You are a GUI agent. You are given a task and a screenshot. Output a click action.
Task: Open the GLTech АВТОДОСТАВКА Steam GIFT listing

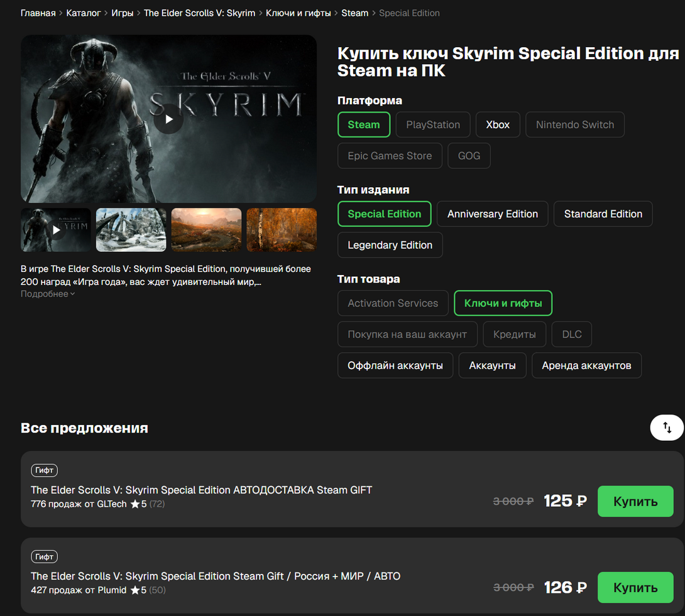[x=201, y=490]
